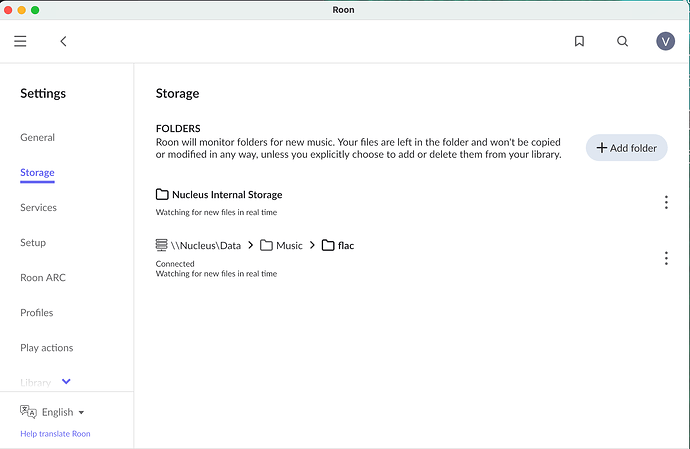Click the flac path segment
690x449 pixels.
point(346,246)
